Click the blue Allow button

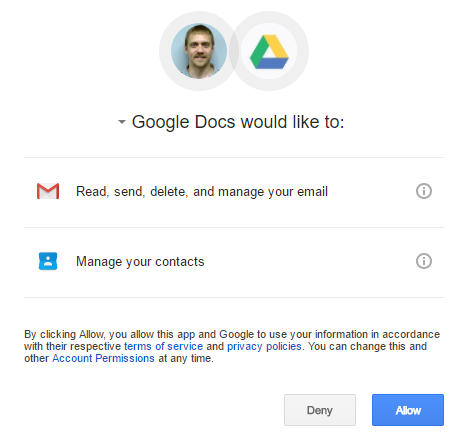click(408, 410)
